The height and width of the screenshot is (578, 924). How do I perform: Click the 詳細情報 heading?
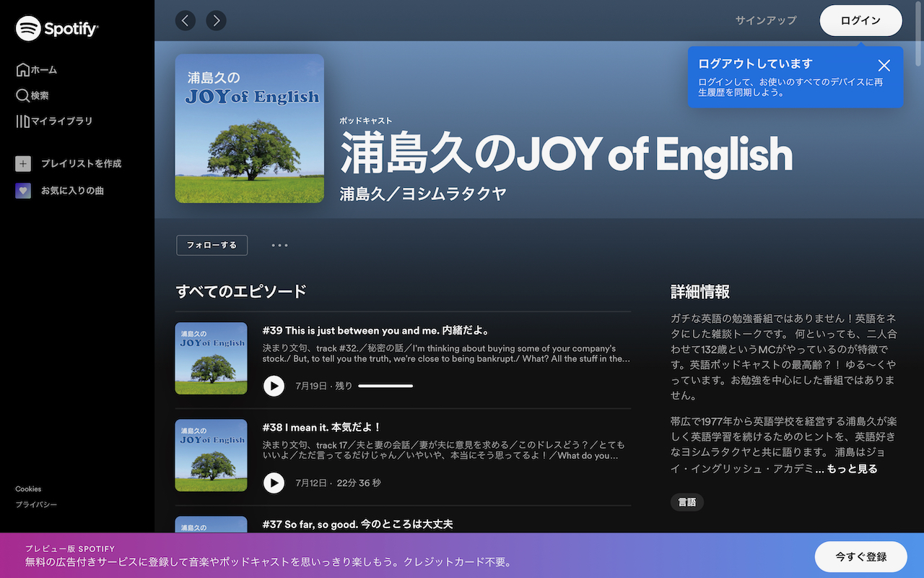point(700,292)
